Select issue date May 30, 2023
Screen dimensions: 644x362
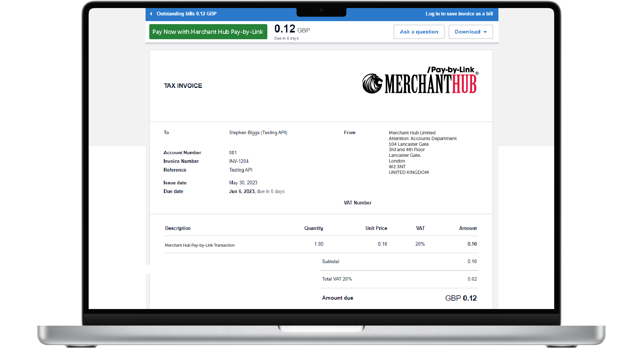point(243,183)
